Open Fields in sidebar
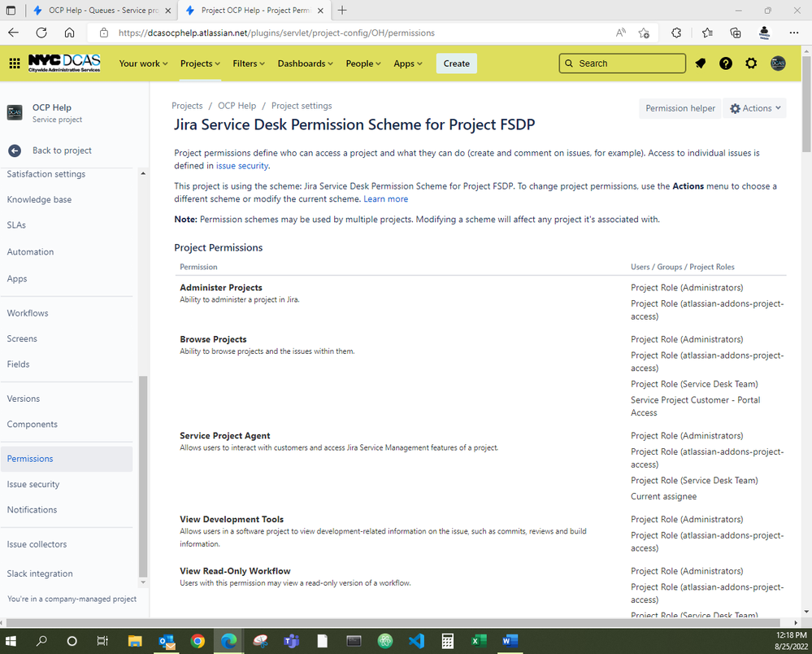 click(x=18, y=364)
